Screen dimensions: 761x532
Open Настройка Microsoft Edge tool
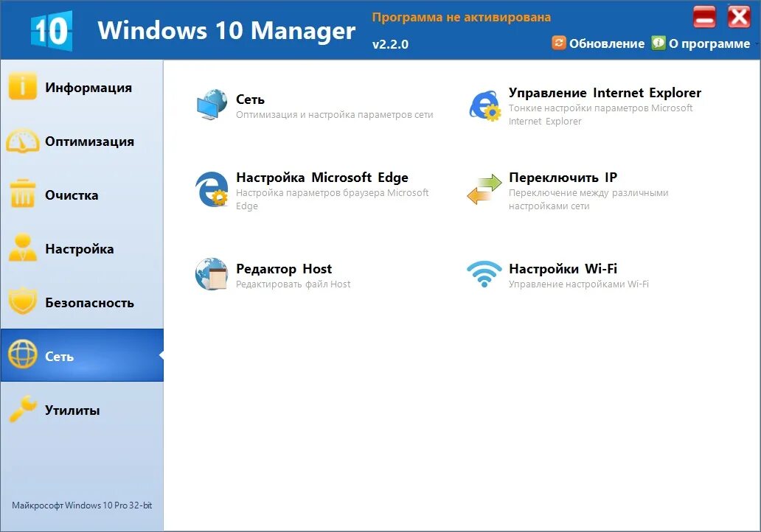(322, 178)
